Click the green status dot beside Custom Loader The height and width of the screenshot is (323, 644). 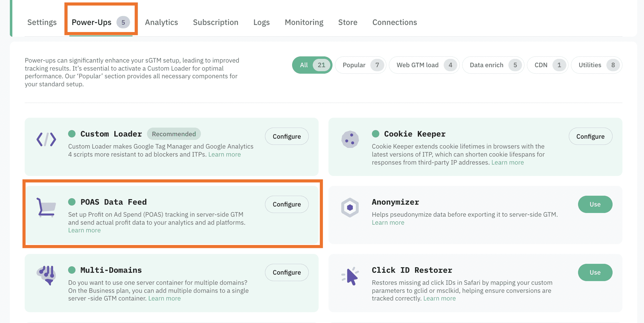[x=72, y=134]
